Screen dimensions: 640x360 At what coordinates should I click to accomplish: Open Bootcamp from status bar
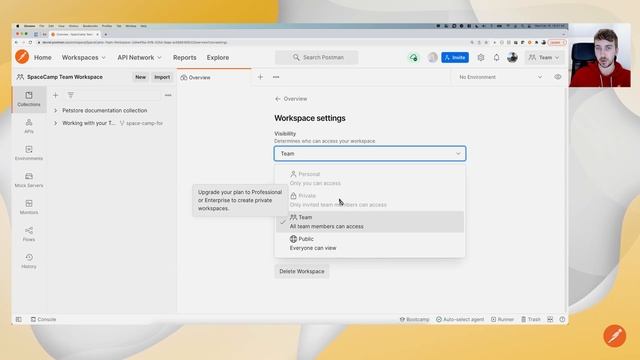(x=414, y=319)
